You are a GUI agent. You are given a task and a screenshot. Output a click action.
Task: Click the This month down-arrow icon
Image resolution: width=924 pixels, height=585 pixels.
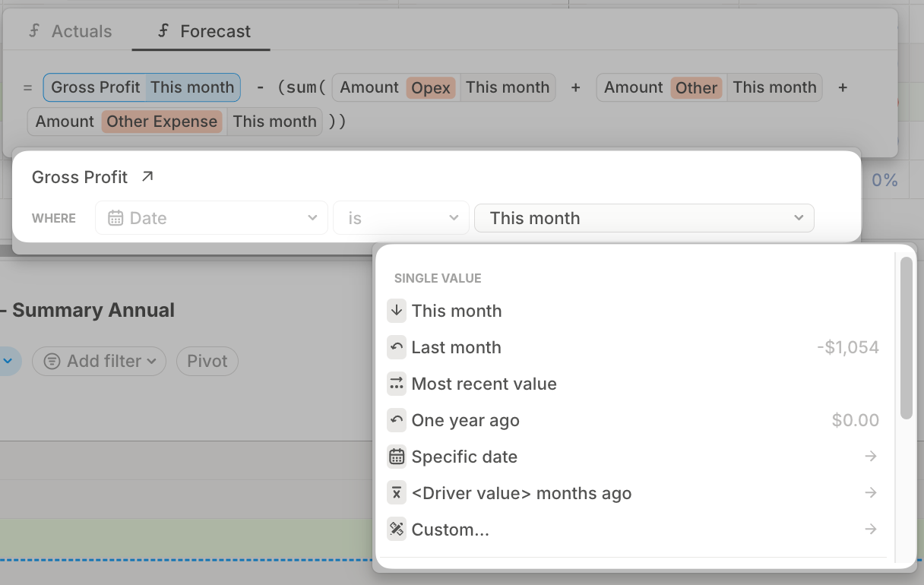click(397, 311)
